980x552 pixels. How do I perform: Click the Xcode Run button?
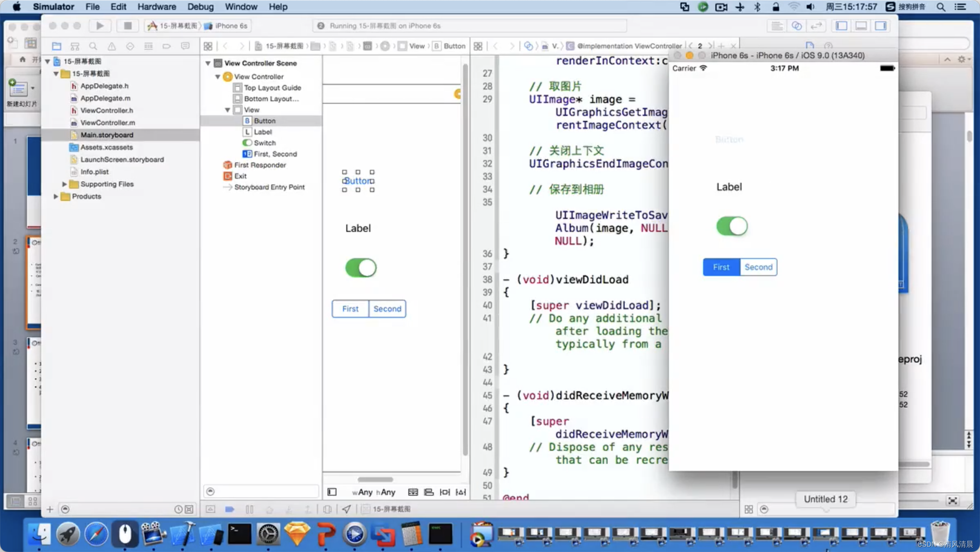(x=100, y=26)
